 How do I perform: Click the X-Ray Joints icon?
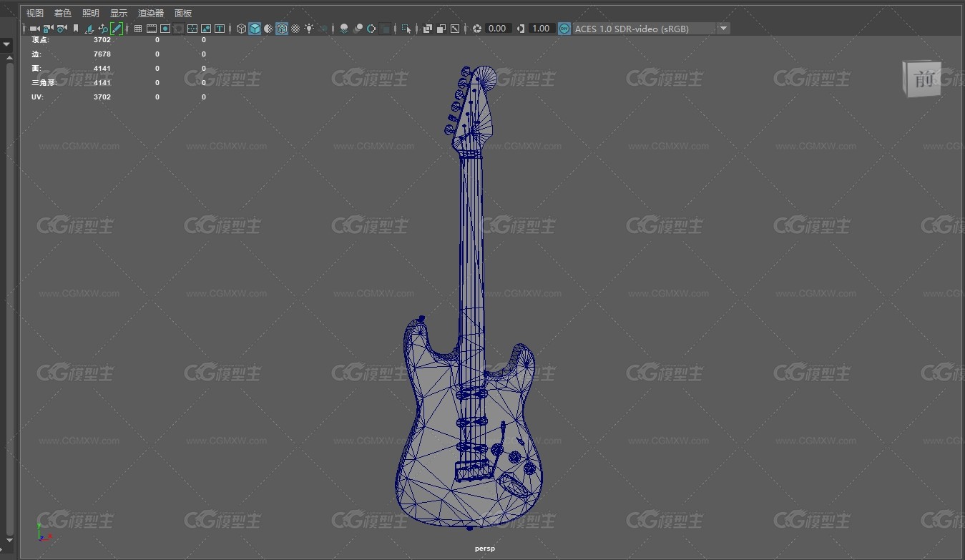click(455, 29)
